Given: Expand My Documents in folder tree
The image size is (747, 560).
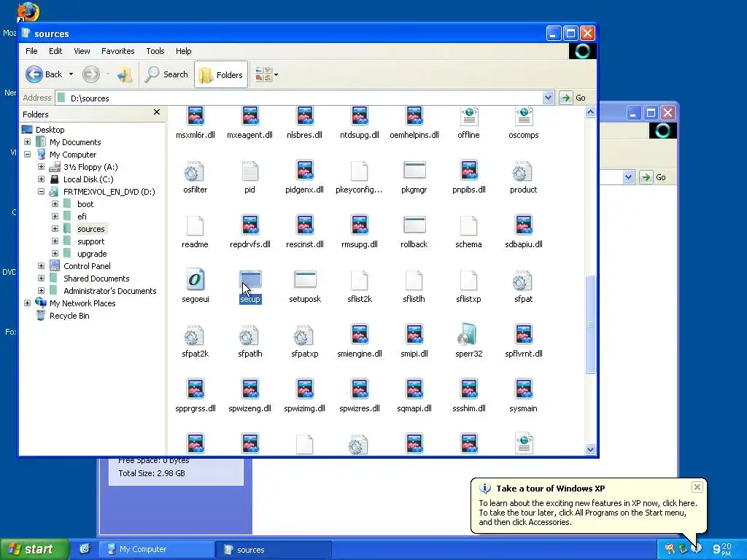Looking at the screenshot, I should point(27,142).
